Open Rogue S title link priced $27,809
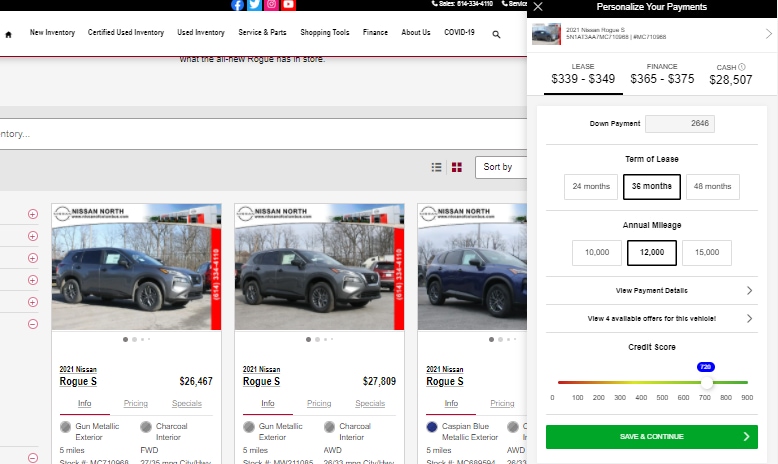Viewport: 778px width, 464px height. coord(261,381)
